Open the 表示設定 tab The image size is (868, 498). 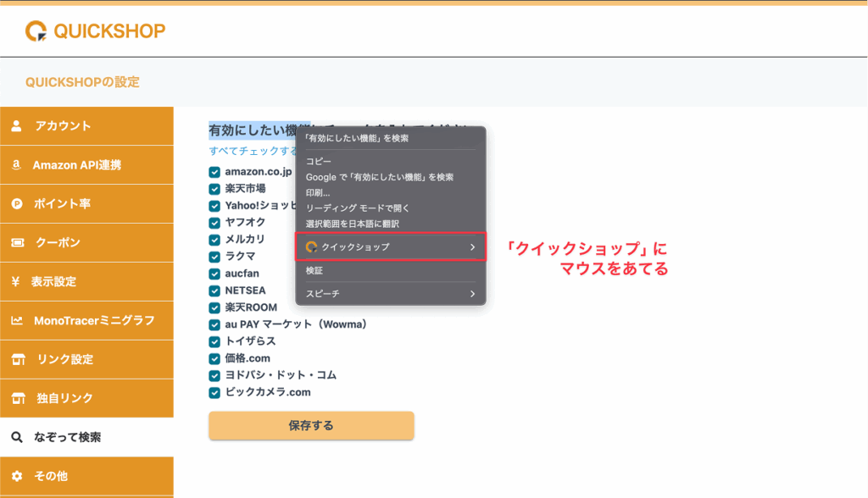point(87,282)
